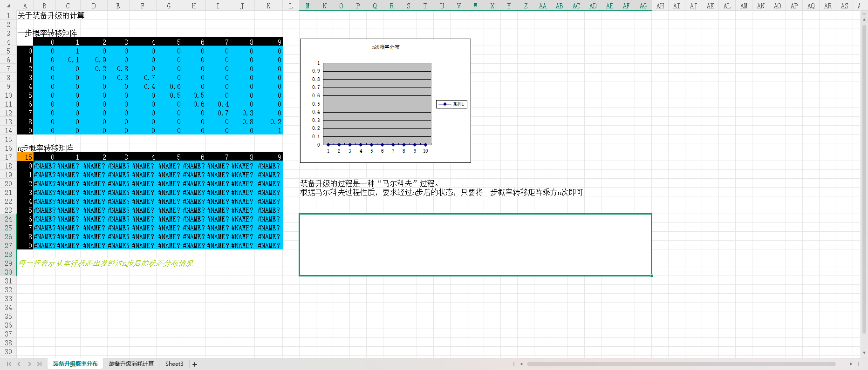Click the sheet tab bar splitter handle
The height and width of the screenshot is (370, 868).
(514, 364)
